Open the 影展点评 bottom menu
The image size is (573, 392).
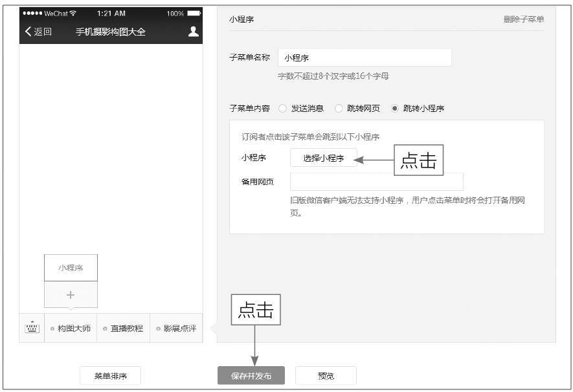tap(176, 329)
